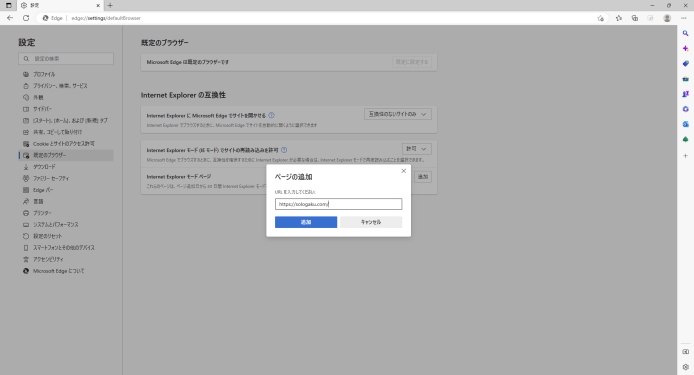
Task: Open the 互換性のないサイトのみ dropdown
Action: [397, 114]
